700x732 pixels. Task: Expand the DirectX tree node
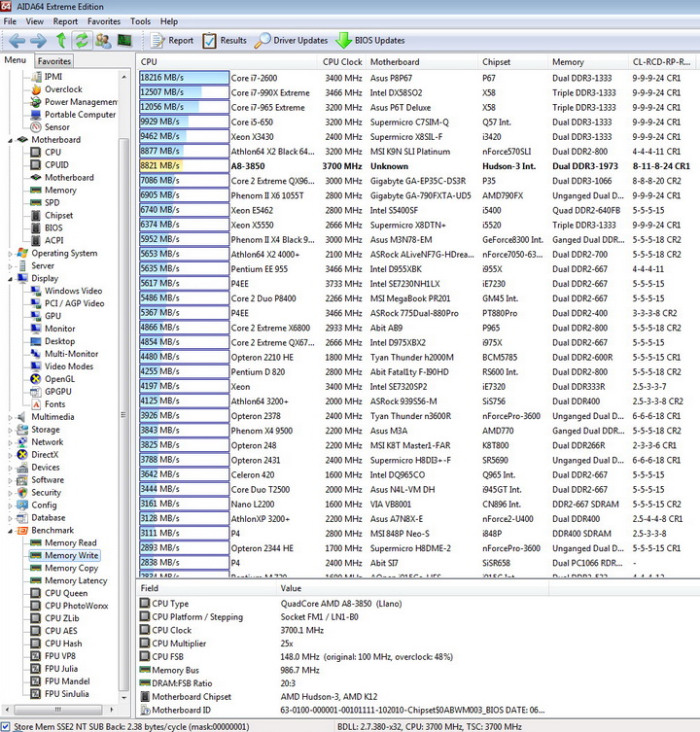pyautogui.click(x=11, y=455)
